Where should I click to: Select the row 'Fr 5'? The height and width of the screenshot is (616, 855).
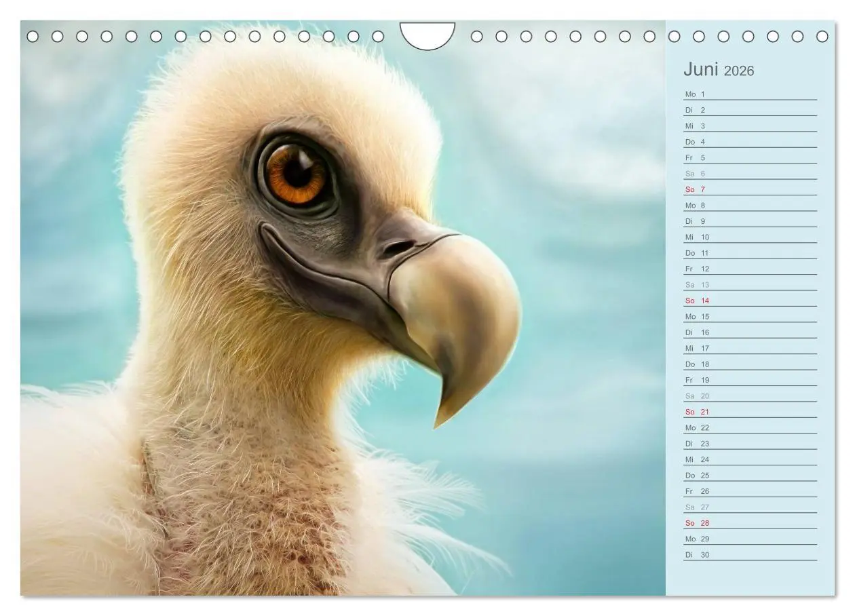pos(750,157)
